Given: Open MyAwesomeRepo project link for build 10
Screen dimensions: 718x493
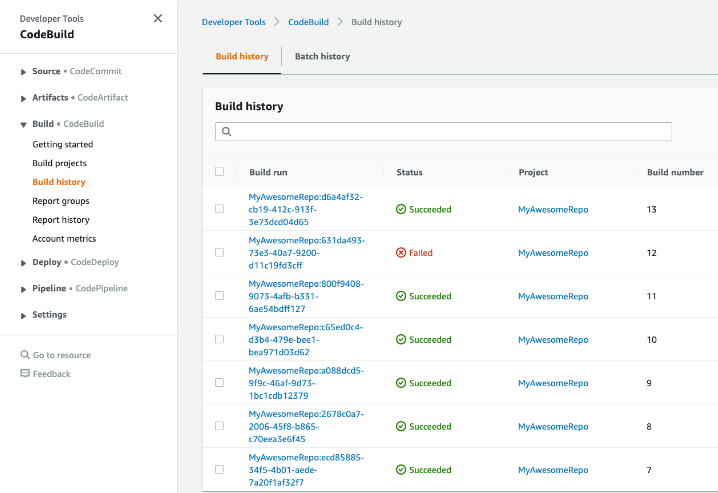Looking at the screenshot, I should point(553,340).
